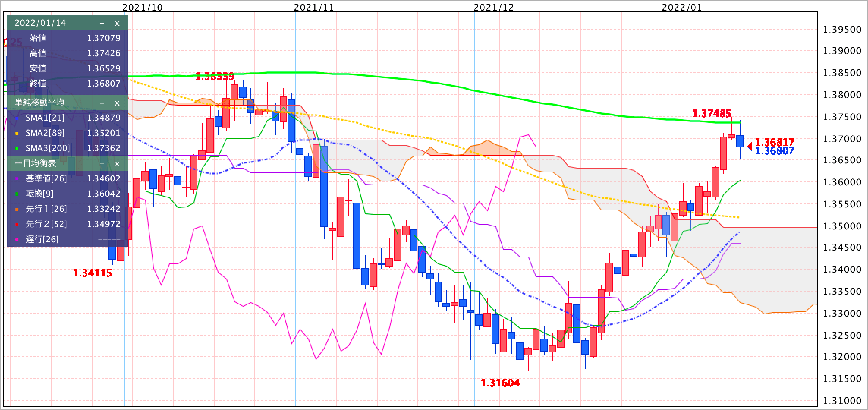
Task: Click the 1.39500 price axis label
Action: coord(842,30)
